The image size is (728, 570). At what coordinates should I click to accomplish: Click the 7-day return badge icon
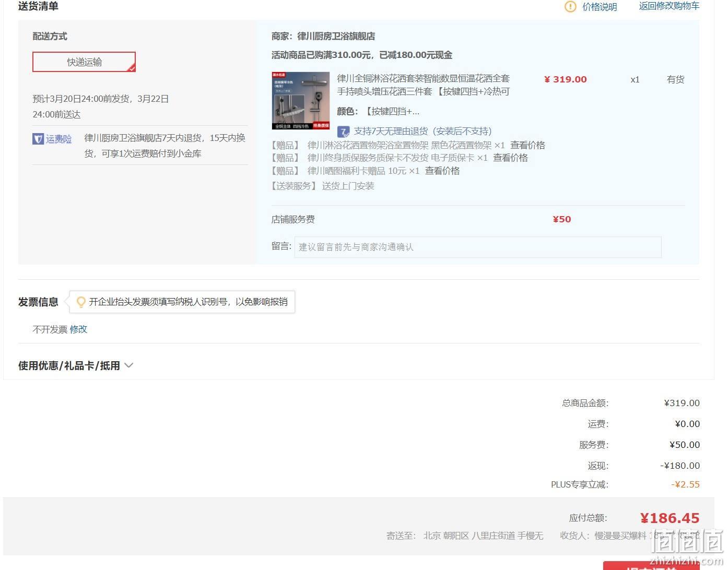[343, 132]
